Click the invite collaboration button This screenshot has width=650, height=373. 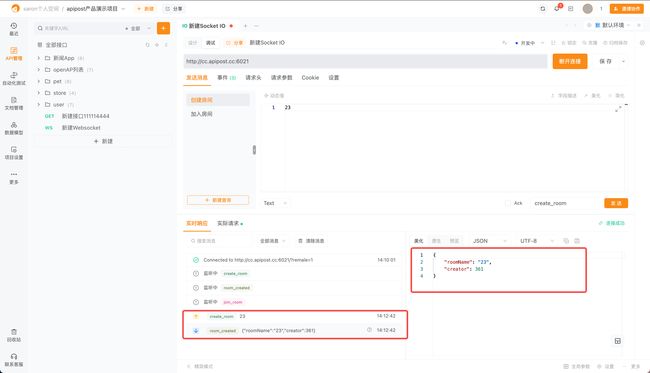[x=626, y=9]
